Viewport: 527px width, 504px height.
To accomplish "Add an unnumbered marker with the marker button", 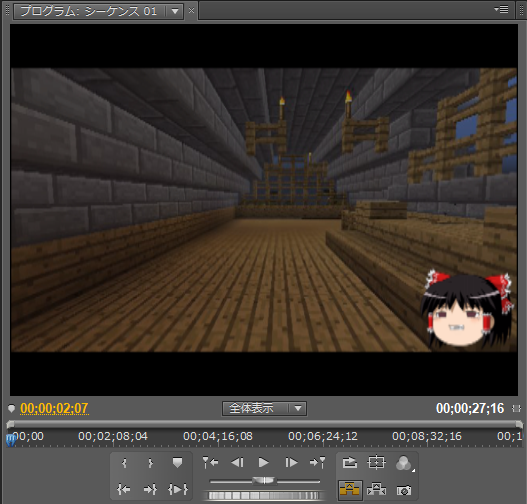I will click(x=177, y=463).
